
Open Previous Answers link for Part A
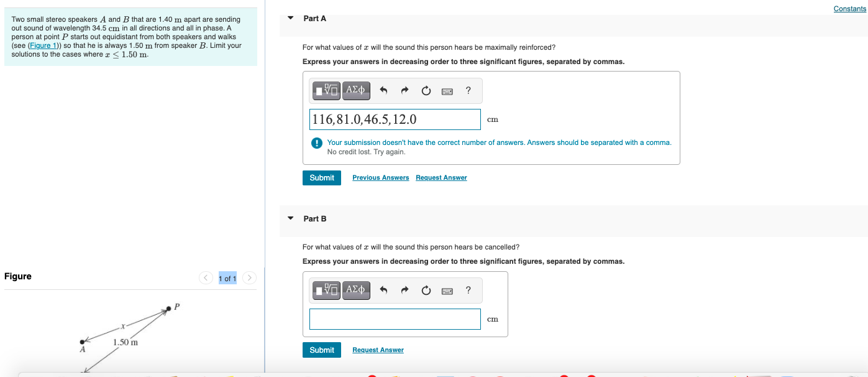pos(380,178)
